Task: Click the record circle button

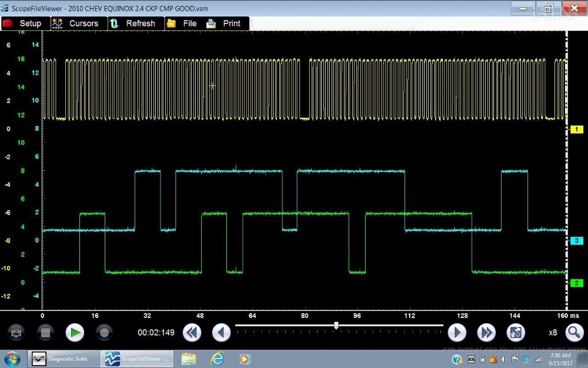Action: click(x=104, y=333)
